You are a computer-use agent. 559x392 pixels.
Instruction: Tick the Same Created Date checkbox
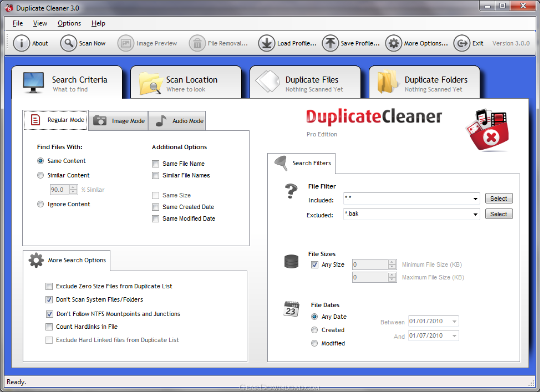point(155,207)
